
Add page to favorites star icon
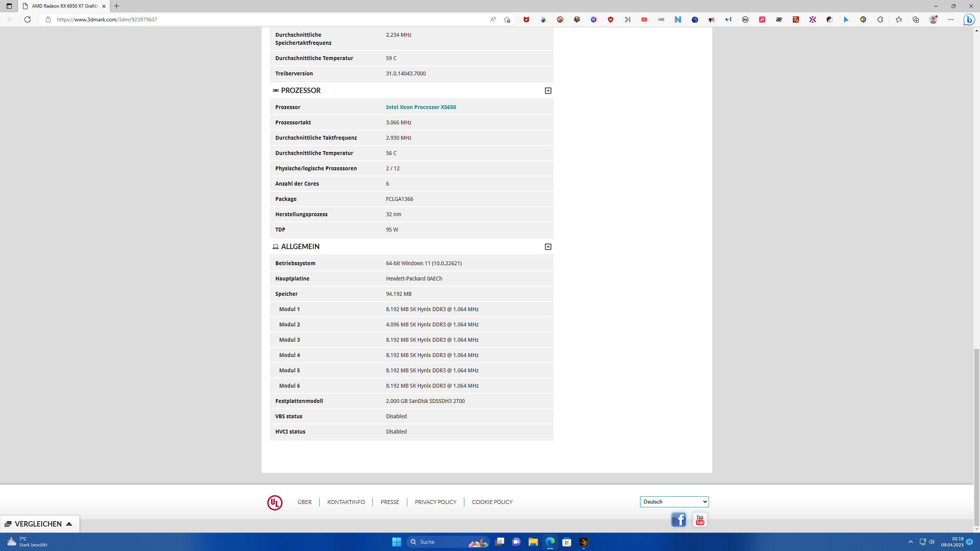[507, 20]
